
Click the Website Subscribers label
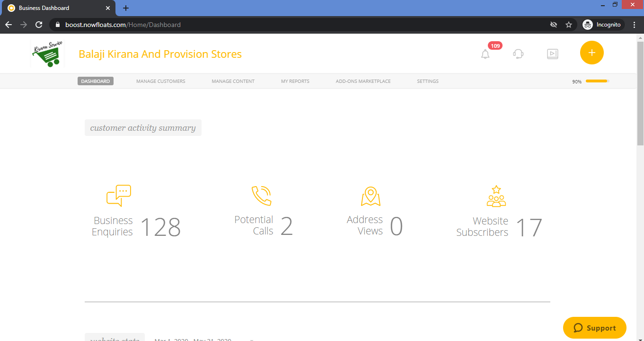482,227
